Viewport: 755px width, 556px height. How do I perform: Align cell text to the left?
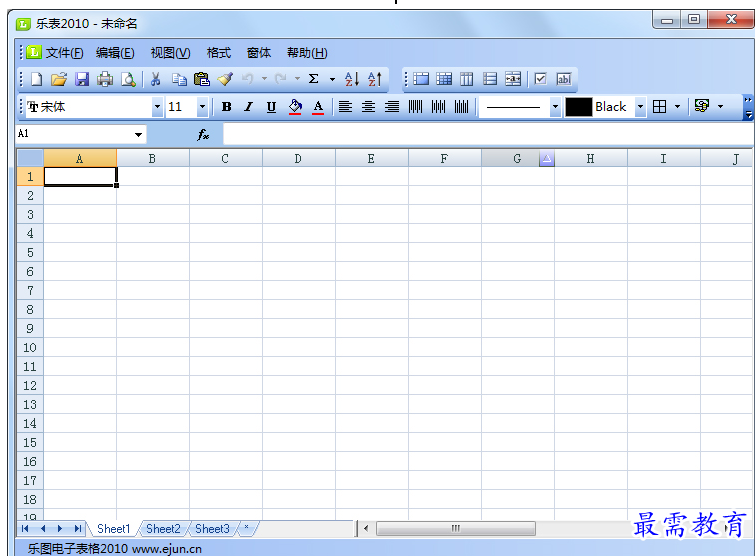tap(345, 106)
